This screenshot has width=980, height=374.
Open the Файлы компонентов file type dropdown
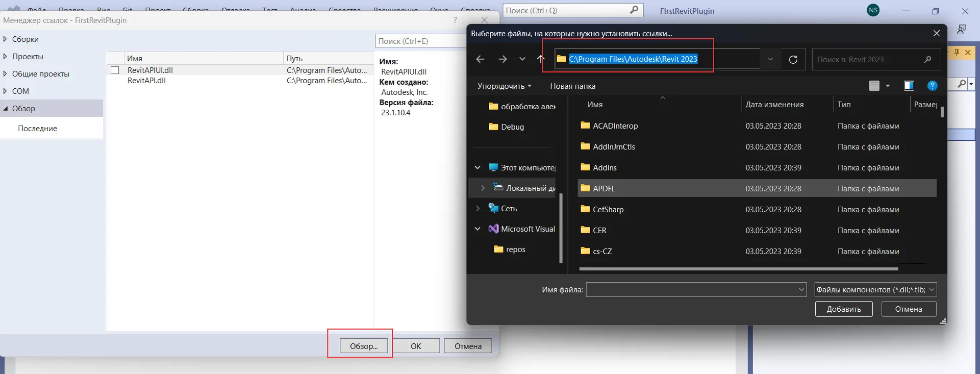pyautogui.click(x=875, y=290)
